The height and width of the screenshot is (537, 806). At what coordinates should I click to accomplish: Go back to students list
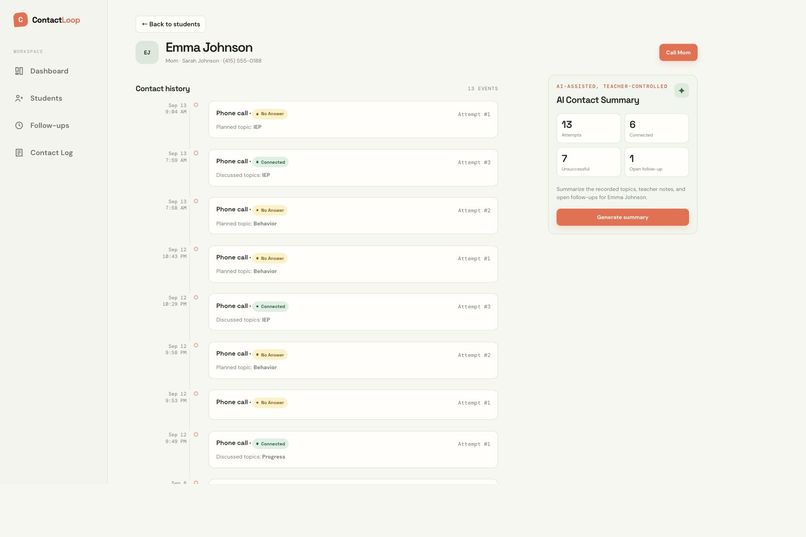coord(171,24)
